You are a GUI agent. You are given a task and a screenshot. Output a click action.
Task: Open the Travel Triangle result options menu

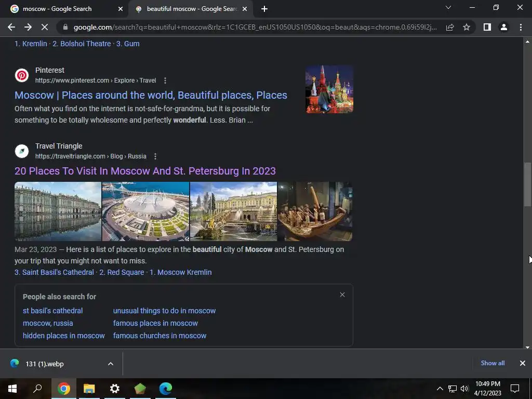click(x=155, y=156)
